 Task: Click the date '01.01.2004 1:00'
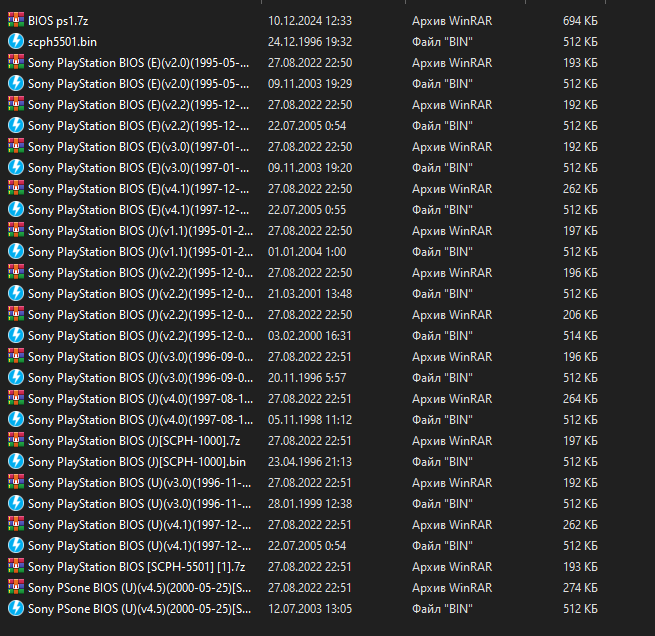(307, 252)
